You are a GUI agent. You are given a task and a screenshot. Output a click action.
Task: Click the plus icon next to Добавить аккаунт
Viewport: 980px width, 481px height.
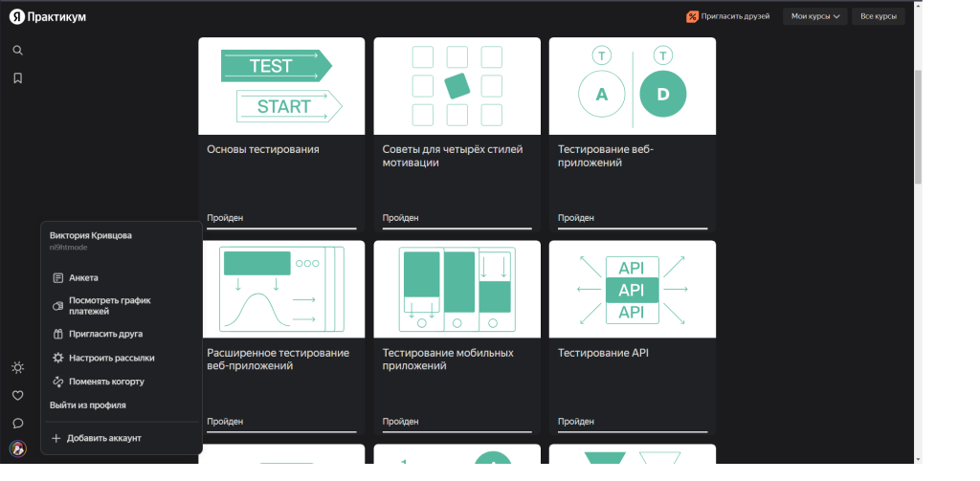56,439
